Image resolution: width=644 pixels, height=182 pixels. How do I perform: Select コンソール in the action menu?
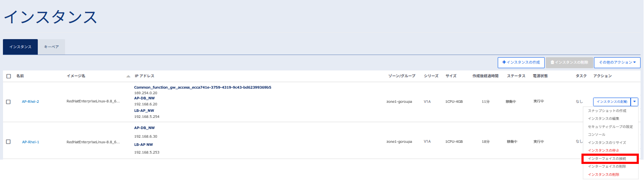pyautogui.click(x=597, y=135)
